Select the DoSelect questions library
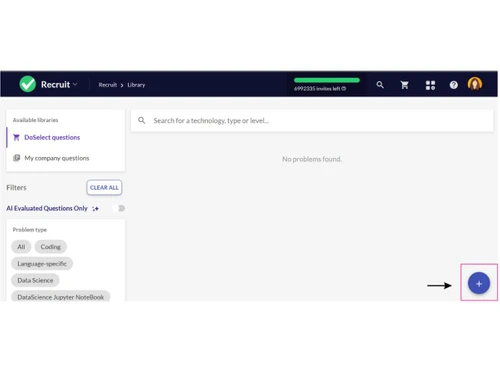 65,137
